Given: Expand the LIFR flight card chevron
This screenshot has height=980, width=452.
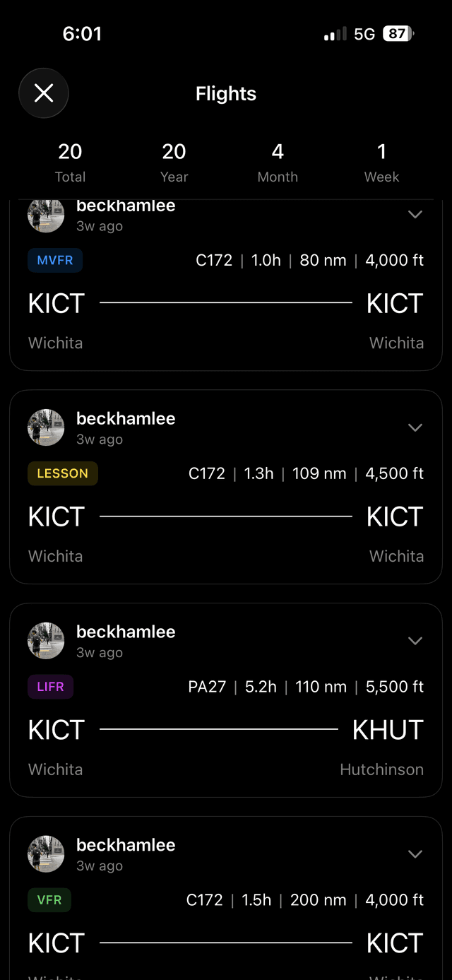Looking at the screenshot, I should 415,641.
